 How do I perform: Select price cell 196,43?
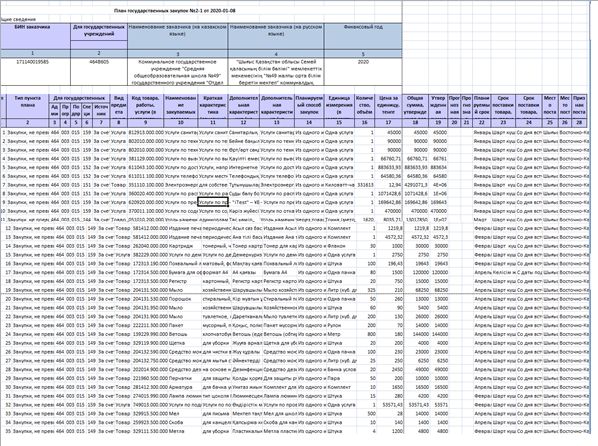pyautogui.click(x=390, y=264)
